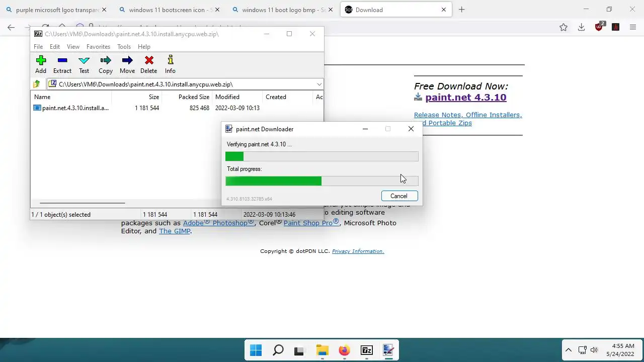Click the '1 / 1 object(s) selected' status
Screen dimensions: 644x362
61,215
